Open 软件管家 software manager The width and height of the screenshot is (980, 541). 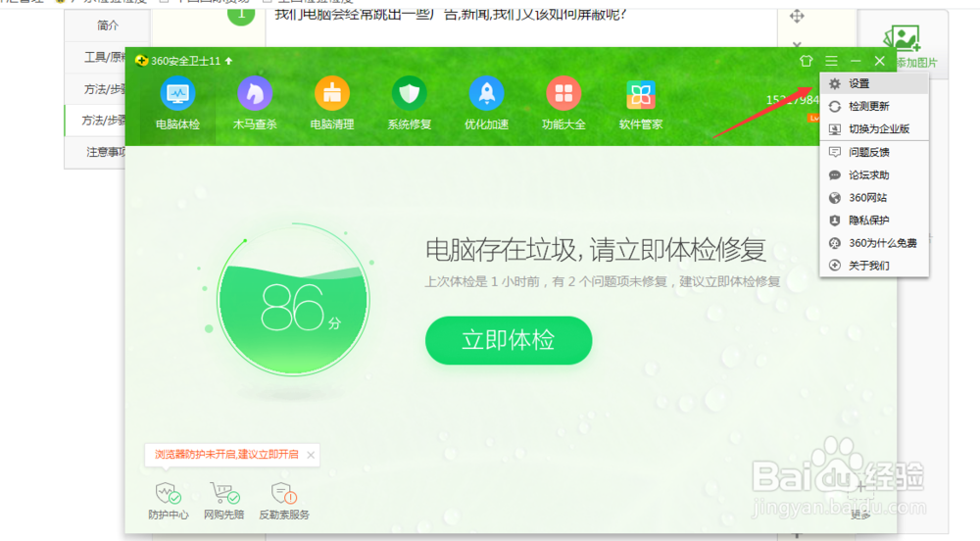(x=641, y=104)
